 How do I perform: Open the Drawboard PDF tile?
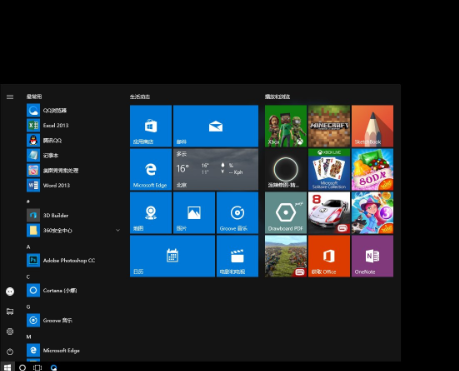pos(286,213)
